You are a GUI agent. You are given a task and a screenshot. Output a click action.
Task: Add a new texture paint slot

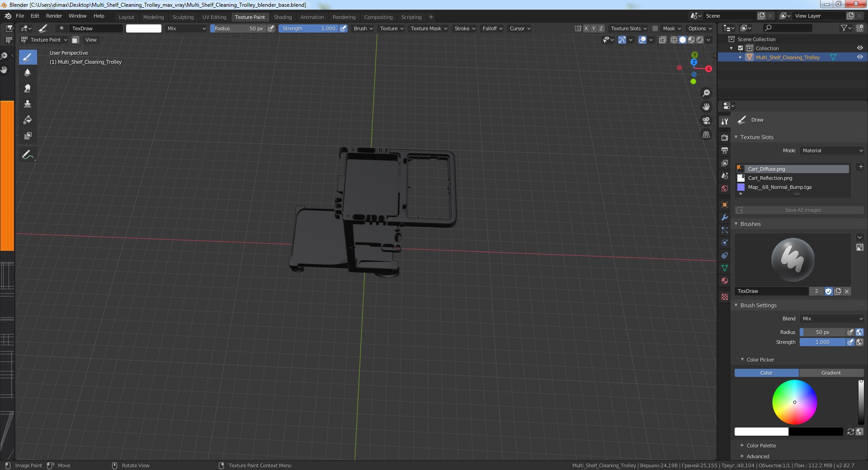(861, 167)
